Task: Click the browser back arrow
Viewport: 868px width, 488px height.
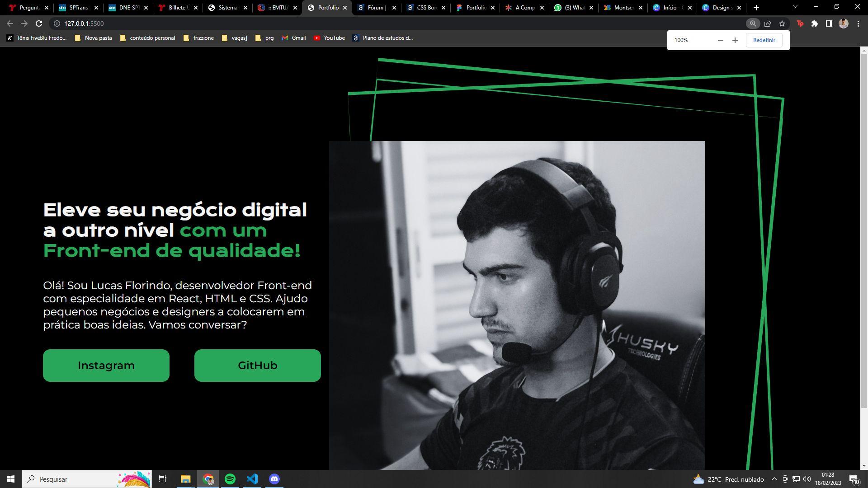Action: pyautogui.click(x=10, y=23)
